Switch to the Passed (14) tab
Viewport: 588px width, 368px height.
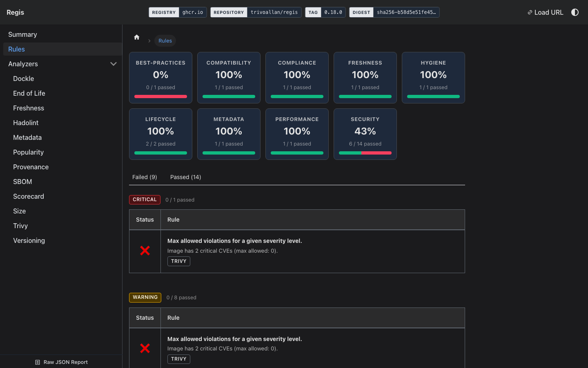(185, 177)
